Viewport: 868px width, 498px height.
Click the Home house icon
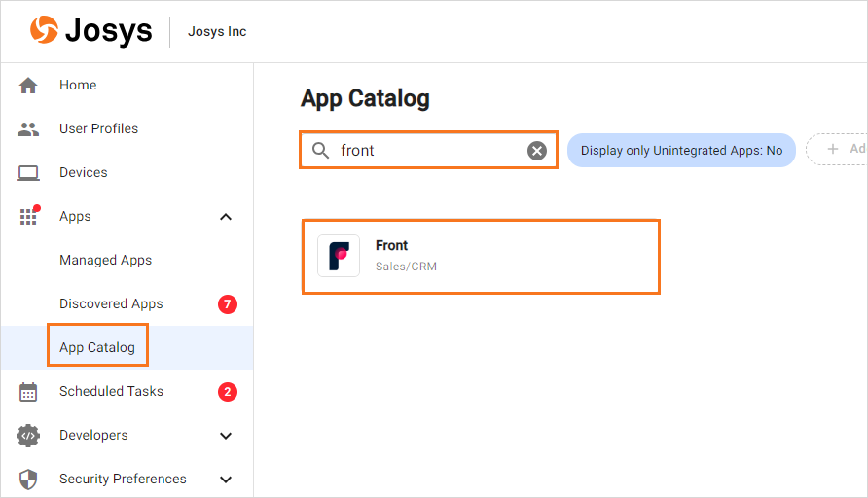click(28, 86)
